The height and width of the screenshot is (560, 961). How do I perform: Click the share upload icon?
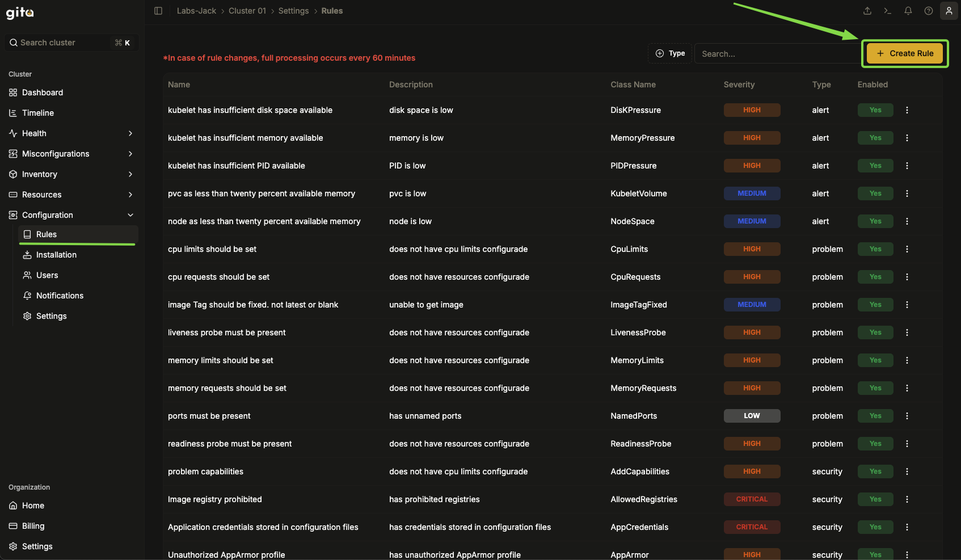(x=867, y=11)
